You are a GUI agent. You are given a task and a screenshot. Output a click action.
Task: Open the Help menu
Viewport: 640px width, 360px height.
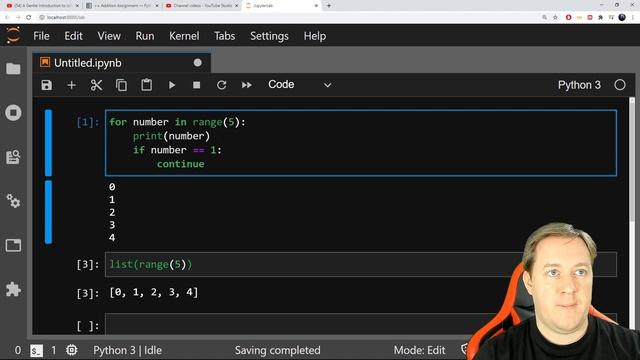[x=315, y=36]
